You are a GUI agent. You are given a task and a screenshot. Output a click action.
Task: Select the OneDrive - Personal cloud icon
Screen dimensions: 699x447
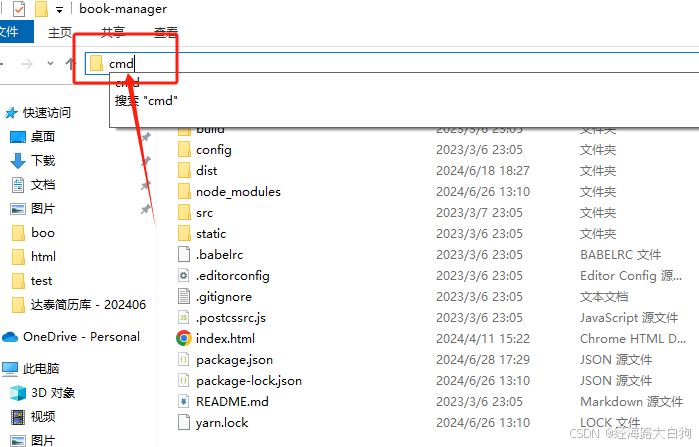tap(10, 337)
